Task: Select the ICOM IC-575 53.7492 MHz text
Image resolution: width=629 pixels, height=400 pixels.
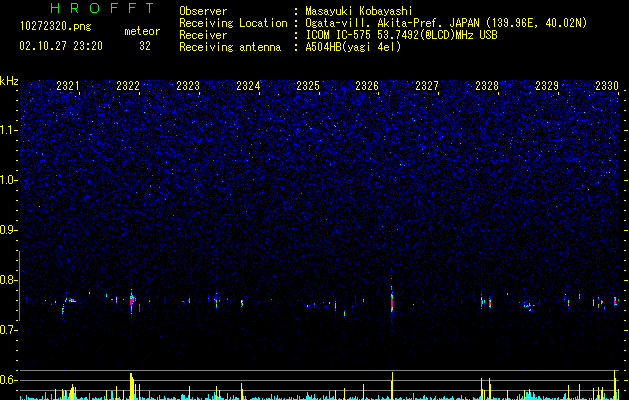Action: [x=401, y=35]
